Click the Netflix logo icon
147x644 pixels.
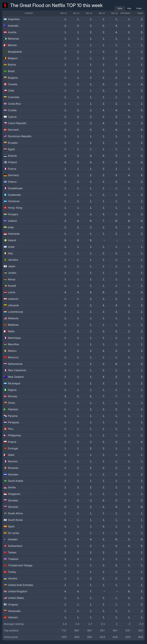[5, 5]
